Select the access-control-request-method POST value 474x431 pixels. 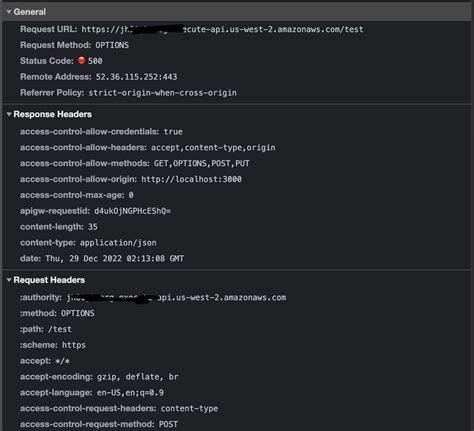(x=168, y=424)
